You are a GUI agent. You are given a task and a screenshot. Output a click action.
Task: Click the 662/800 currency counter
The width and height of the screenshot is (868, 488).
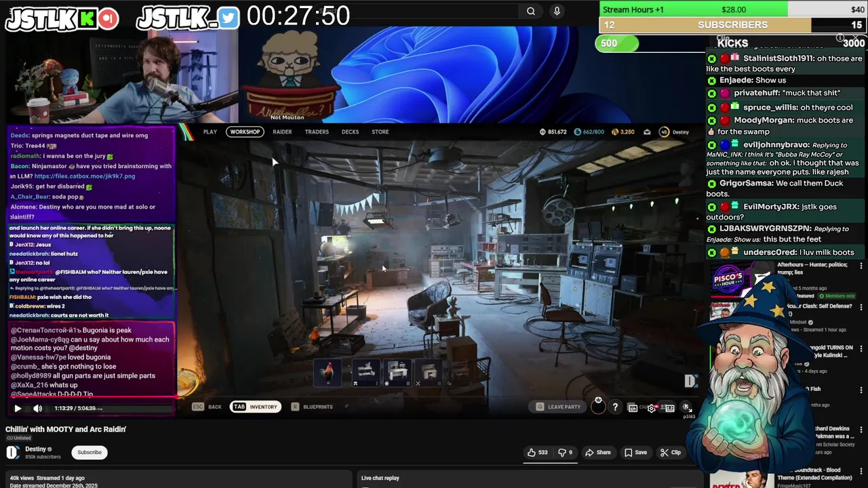click(589, 131)
